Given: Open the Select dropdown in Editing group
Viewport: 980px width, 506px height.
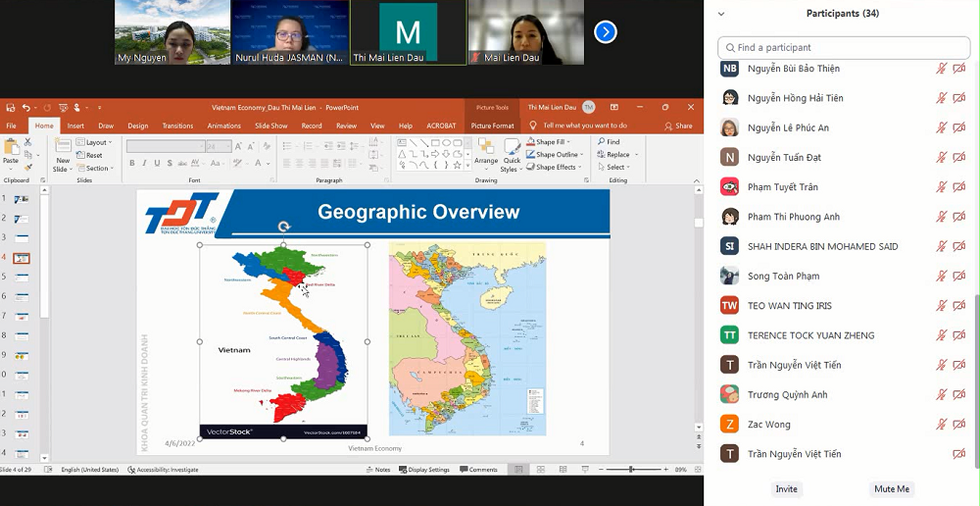Looking at the screenshot, I should coord(614,167).
